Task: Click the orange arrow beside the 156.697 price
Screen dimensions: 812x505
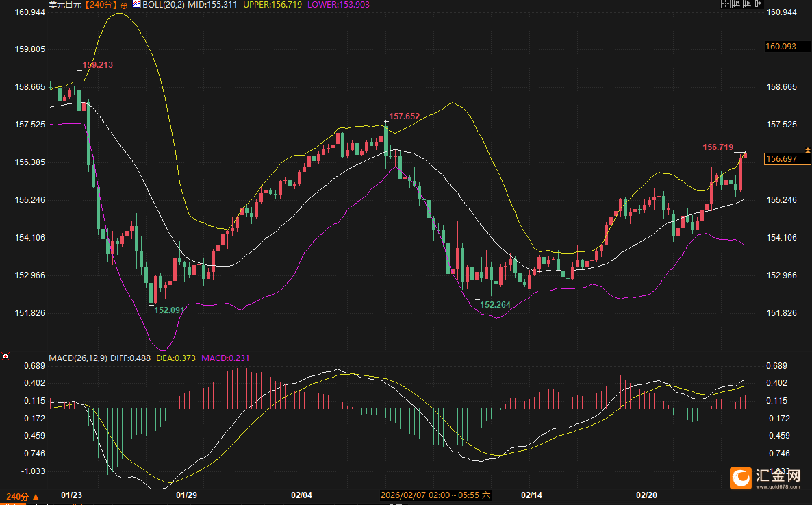Action: [x=808, y=149]
